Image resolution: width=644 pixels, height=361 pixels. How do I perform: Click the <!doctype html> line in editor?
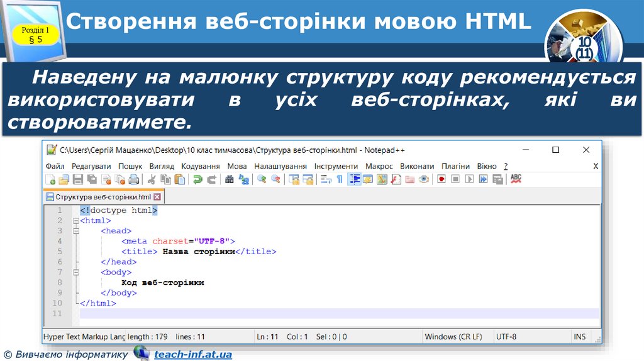point(119,210)
